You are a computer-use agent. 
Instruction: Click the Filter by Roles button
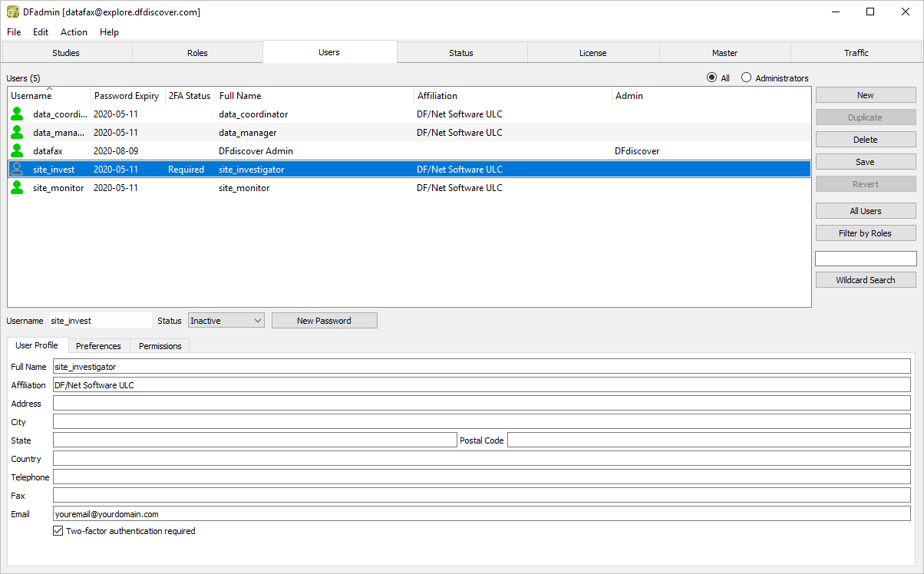[865, 233]
